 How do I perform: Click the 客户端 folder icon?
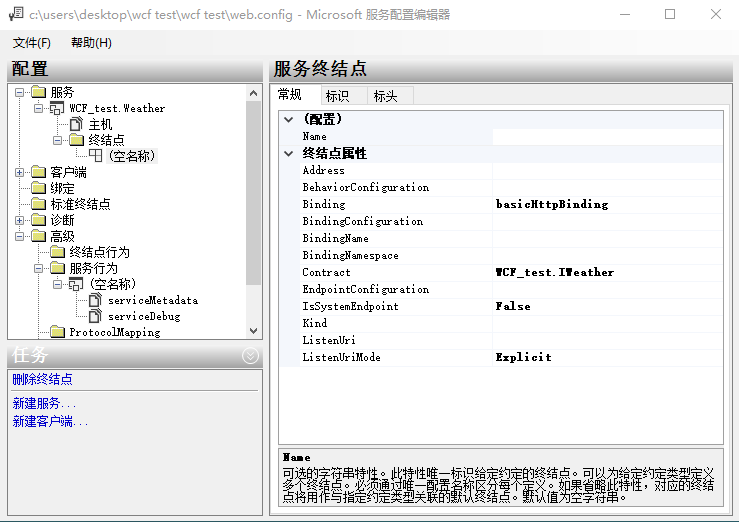coord(39,172)
